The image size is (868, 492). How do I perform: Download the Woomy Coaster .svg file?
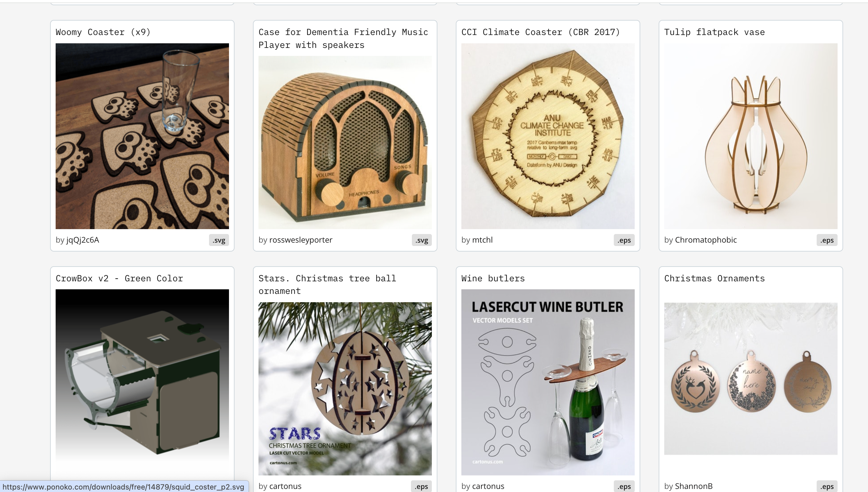pos(219,240)
